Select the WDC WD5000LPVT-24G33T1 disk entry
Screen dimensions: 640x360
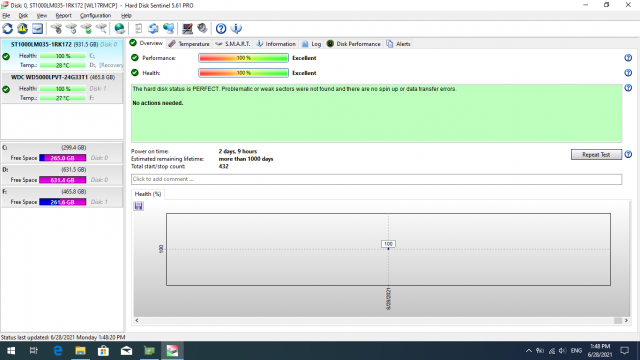[x=62, y=88]
